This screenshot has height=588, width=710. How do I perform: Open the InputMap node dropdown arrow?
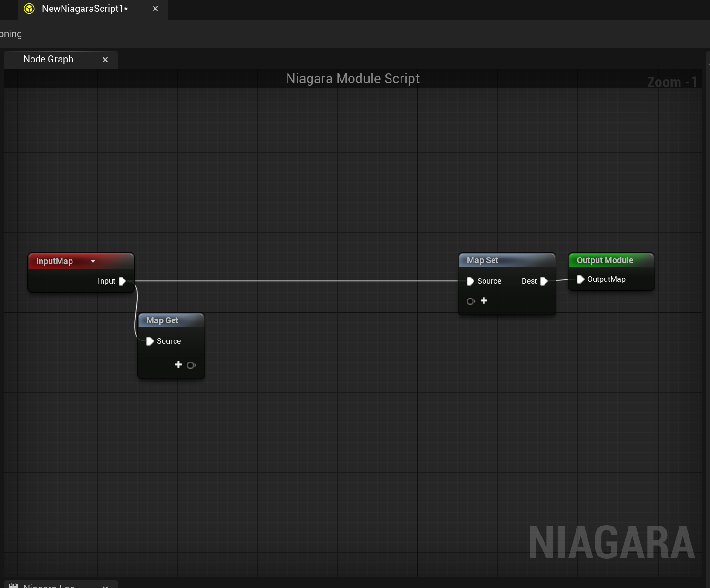pos(93,261)
